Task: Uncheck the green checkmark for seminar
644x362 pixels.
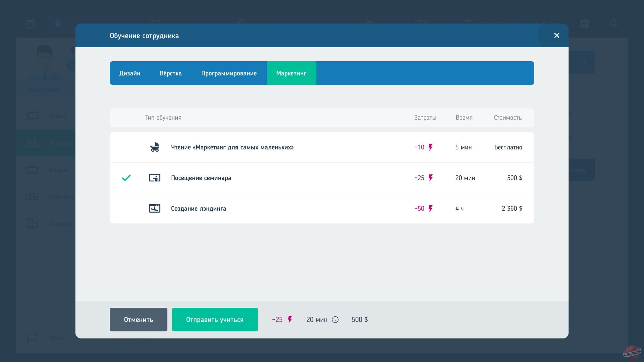Action: point(126,178)
